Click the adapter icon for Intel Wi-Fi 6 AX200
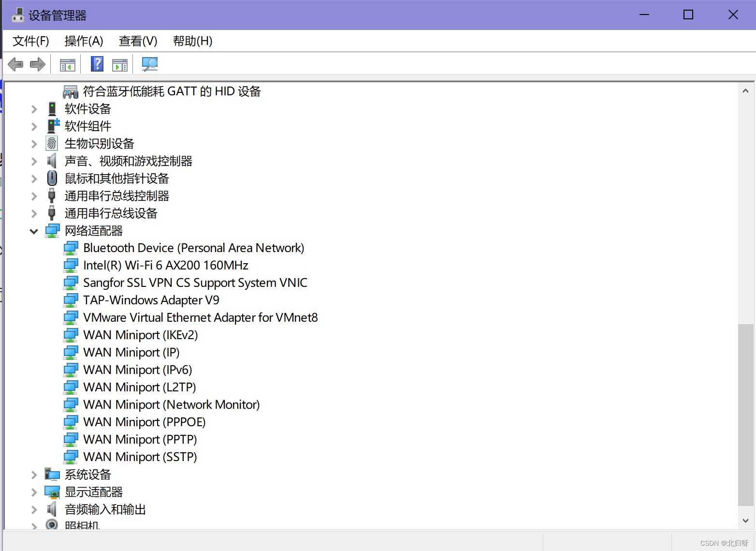Viewport: 756px width, 551px height. tap(71, 266)
